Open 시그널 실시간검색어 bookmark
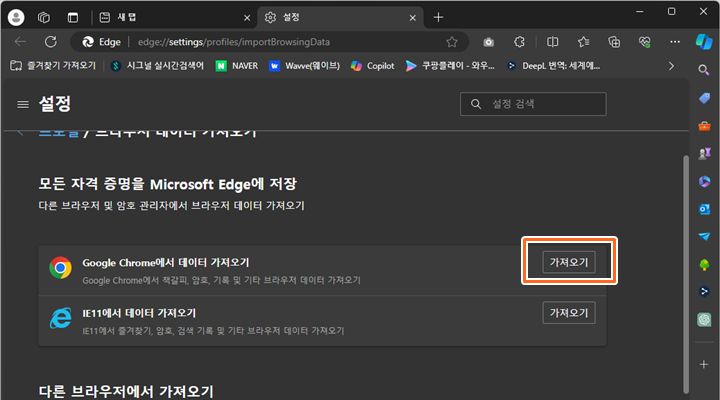This screenshot has width=720, height=400. (158, 66)
